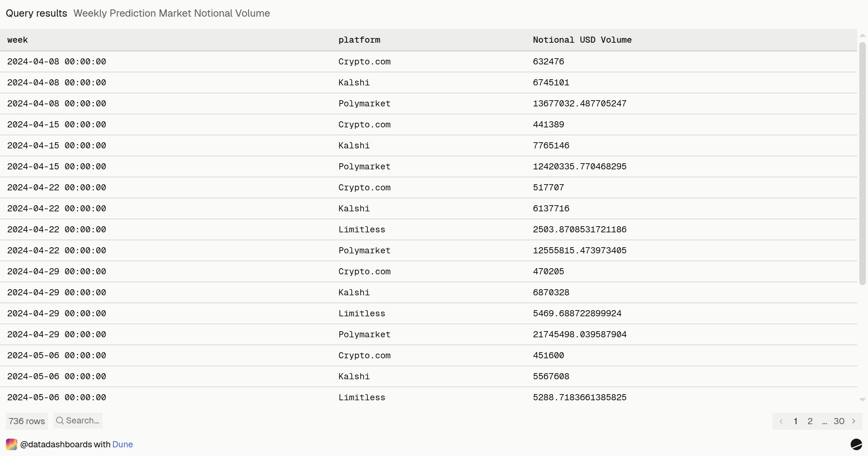Screen dimensions: 868x456
Task: Go to previous page with left chevron
Action: click(781, 421)
